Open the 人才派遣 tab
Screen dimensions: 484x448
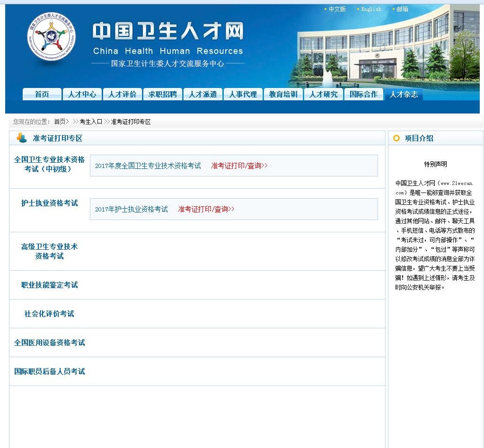203,94
